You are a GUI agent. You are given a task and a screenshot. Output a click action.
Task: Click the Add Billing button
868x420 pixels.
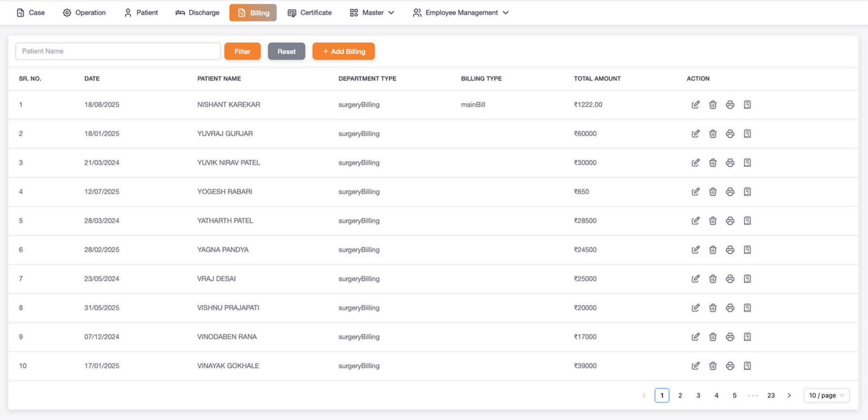[x=343, y=51]
